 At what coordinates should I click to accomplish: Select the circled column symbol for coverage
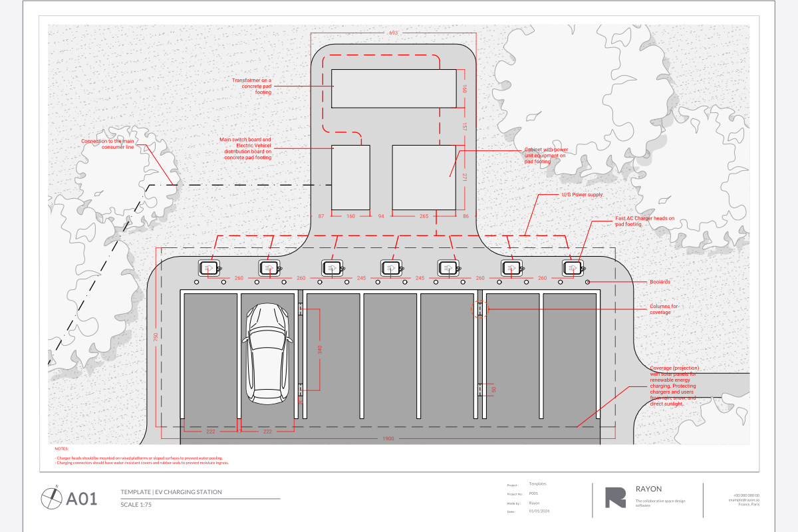click(x=481, y=308)
